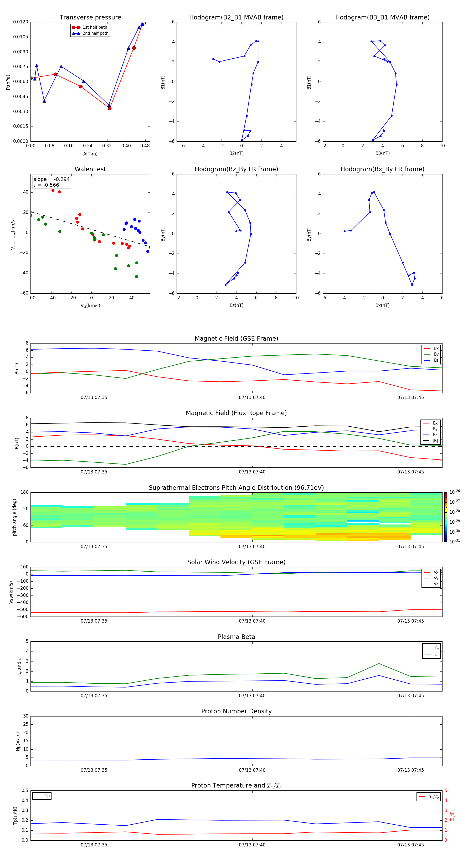Image resolution: width=473 pixels, height=868 pixels.
Task: Select the β entry in Plasma Beta legend
Action: point(431,654)
